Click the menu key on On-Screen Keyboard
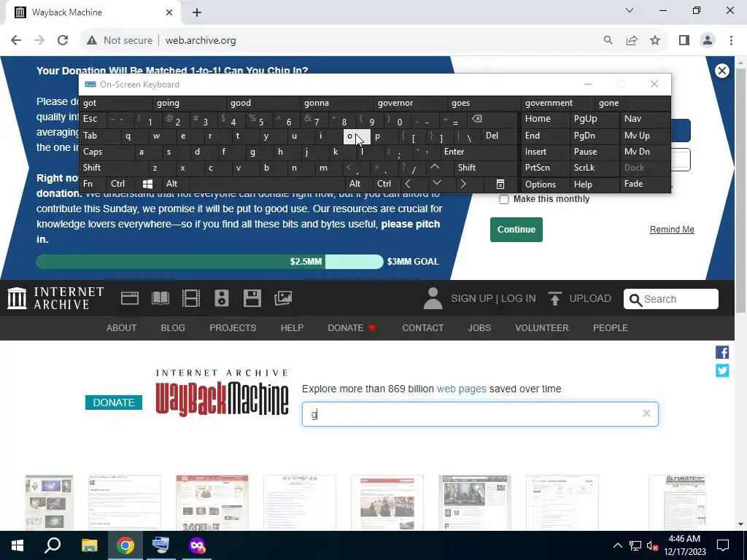Image resolution: width=747 pixels, height=560 pixels. (500, 184)
